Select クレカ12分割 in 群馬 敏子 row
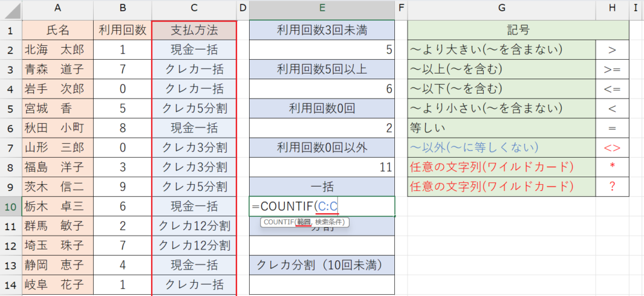644x296 pixels. [x=194, y=226]
